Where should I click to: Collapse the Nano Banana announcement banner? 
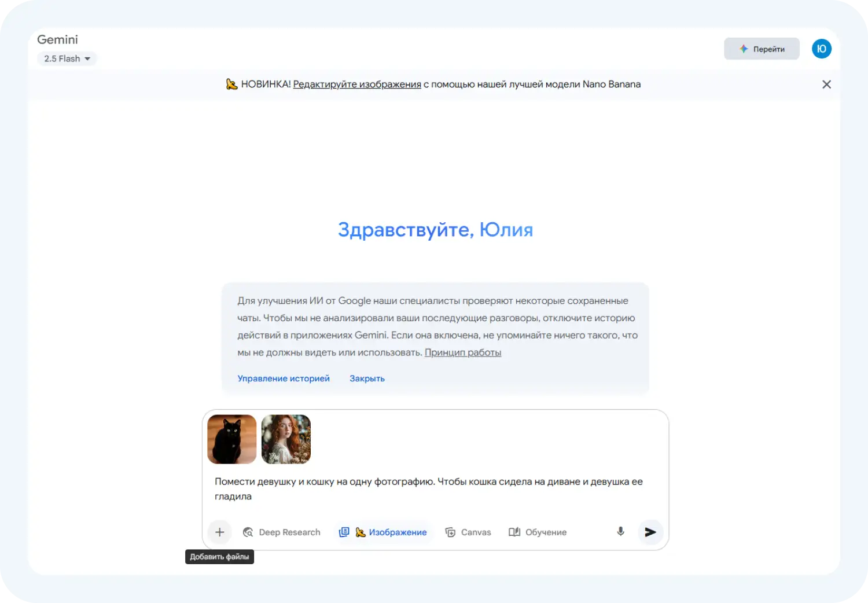(x=826, y=84)
